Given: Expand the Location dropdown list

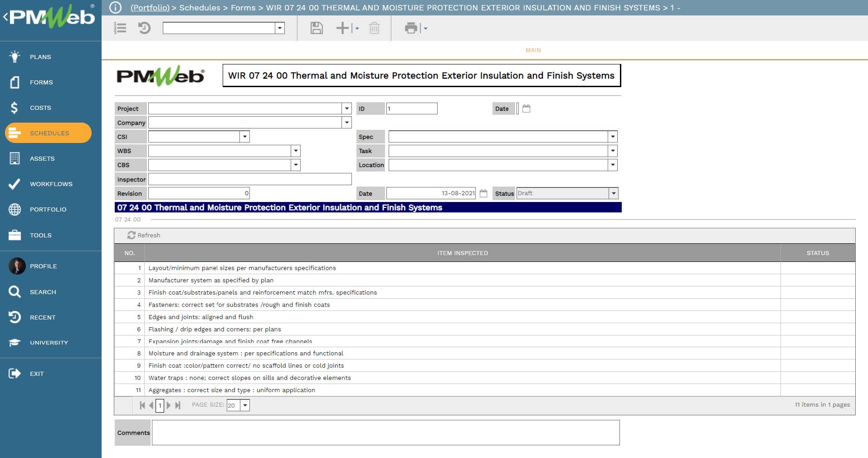Looking at the screenshot, I should pos(613,165).
